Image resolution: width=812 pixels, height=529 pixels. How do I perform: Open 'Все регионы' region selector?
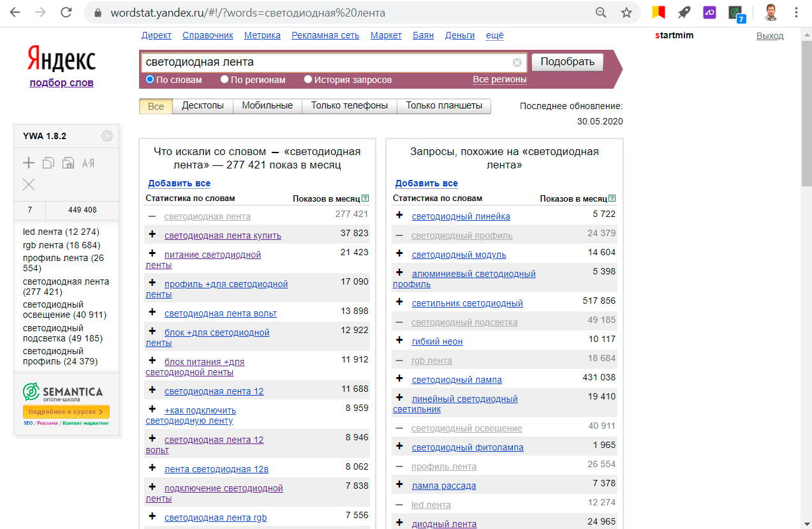pyautogui.click(x=499, y=80)
